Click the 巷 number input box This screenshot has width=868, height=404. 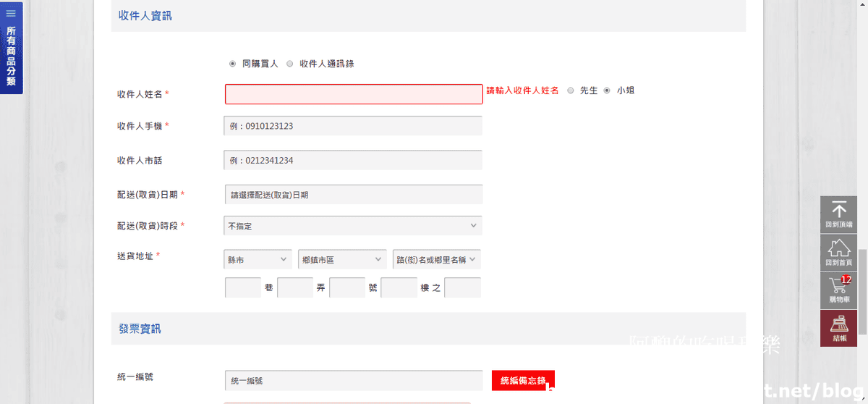click(x=243, y=287)
